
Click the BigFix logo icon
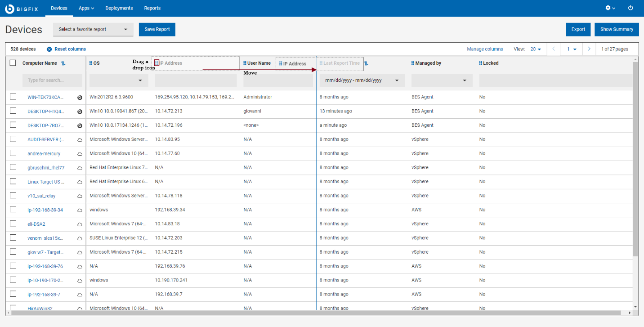click(9, 8)
